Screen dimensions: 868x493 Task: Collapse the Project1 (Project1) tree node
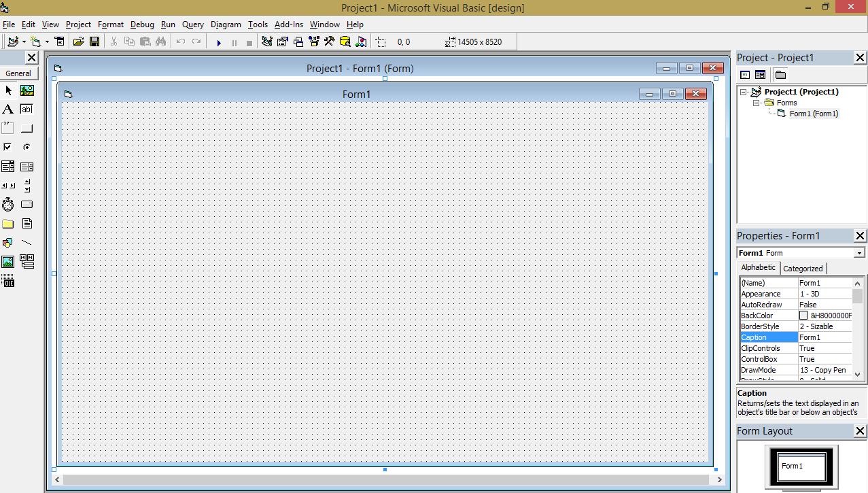click(744, 92)
